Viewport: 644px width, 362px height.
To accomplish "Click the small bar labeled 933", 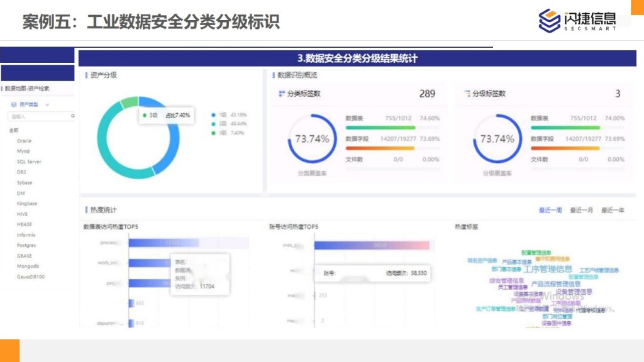I will [x=131, y=303].
